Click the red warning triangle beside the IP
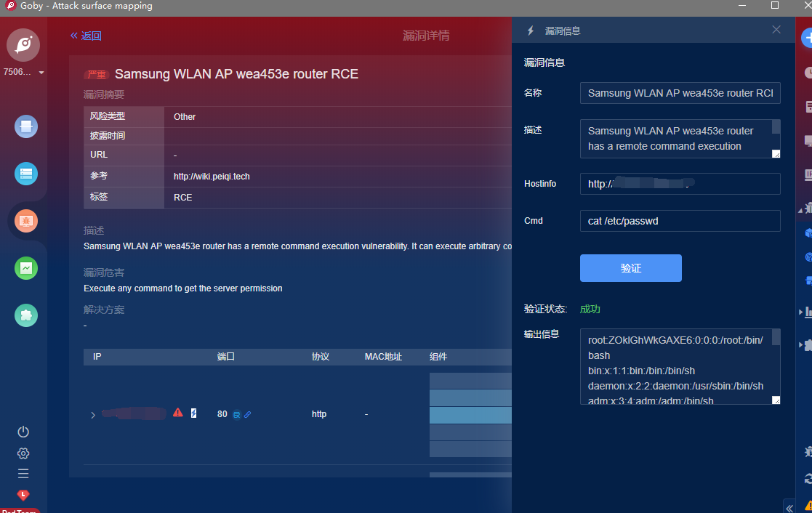The height and width of the screenshot is (513, 812). (178, 413)
